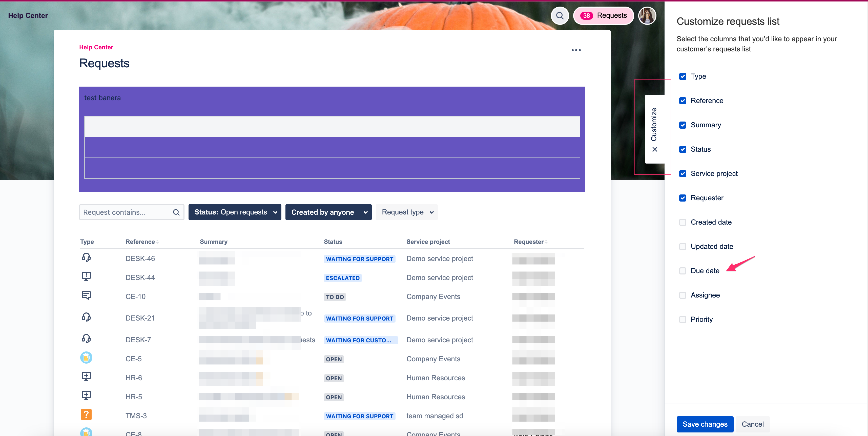Expand the Status: Open requests dropdown
This screenshot has height=436, width=868.
[x=235, y=212]
